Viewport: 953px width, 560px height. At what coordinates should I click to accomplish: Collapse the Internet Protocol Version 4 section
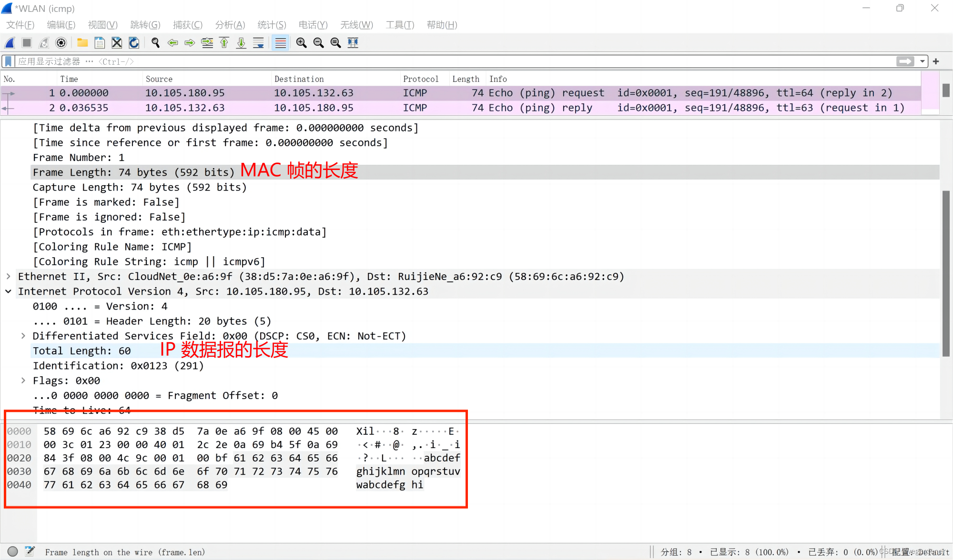tap(9, 291)
